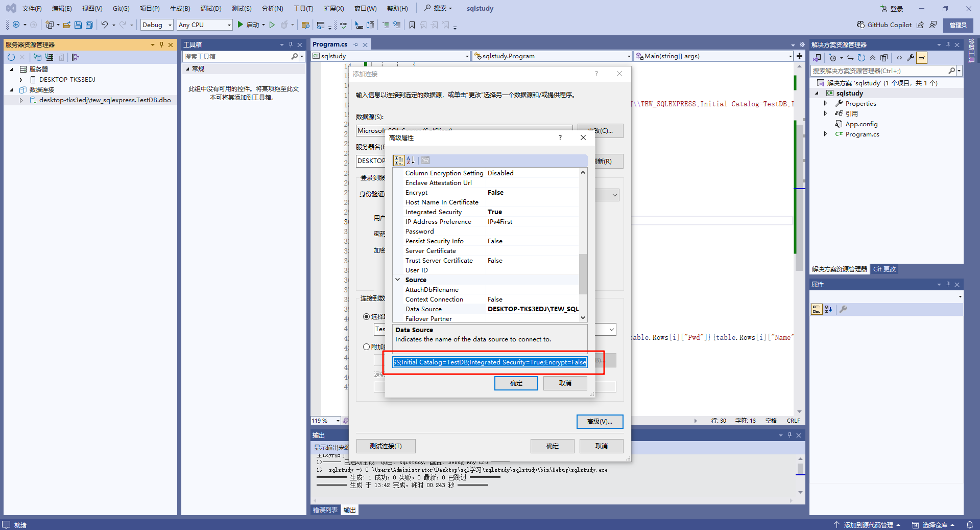The height and width of the screenshot is (530, 980).
Task: Click categorized icon in 属性 panel
Action: [x=817, y=309]
